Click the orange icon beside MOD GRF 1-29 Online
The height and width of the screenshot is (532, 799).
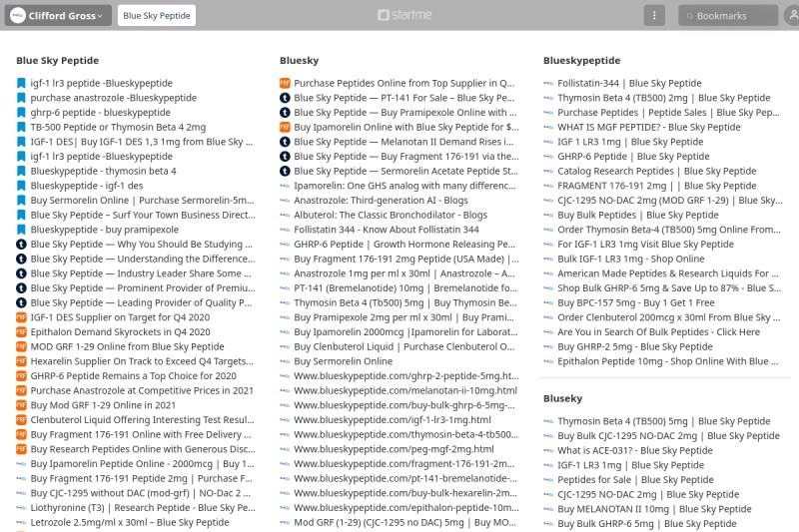[x=21, y=347]
